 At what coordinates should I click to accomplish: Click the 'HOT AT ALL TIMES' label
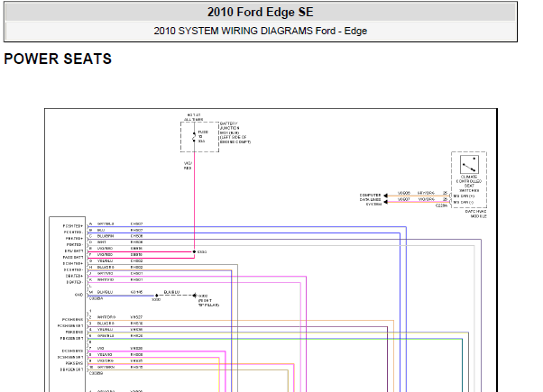pos(194,117)
